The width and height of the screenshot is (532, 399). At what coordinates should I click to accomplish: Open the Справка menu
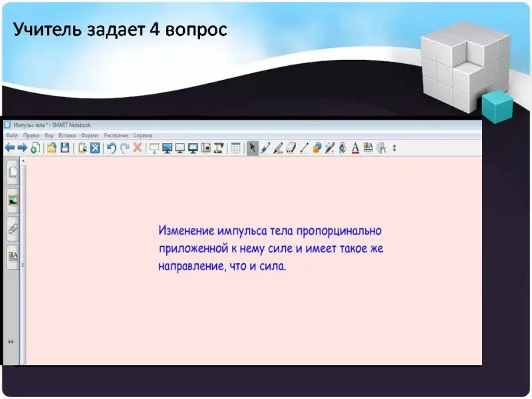(x=142, y=135)
